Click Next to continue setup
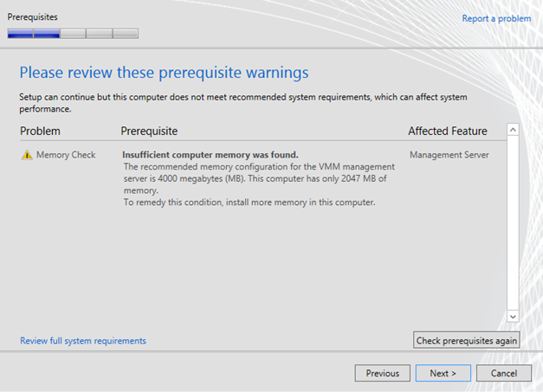 [x=443, y=373]
